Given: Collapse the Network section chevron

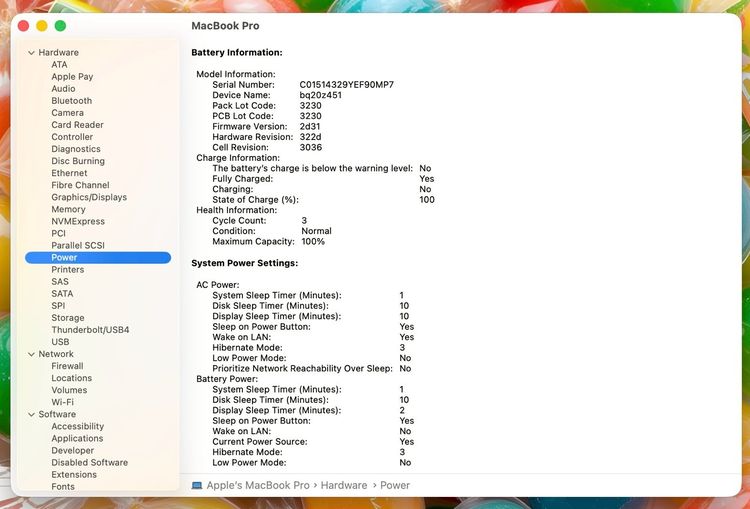Looking at the screenshot, I should pyautogui.click(x=31, y=354).
